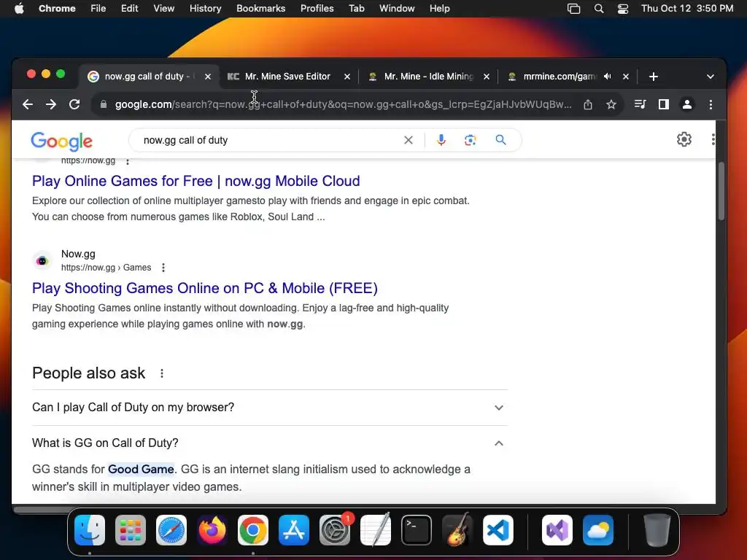747x560 pixels.
Task: Open Google quick settings gear
Action: (x=684, y=139)
